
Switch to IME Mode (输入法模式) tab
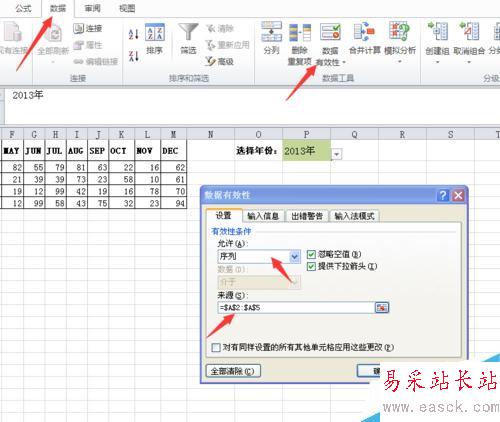click(x=355, y=216)
